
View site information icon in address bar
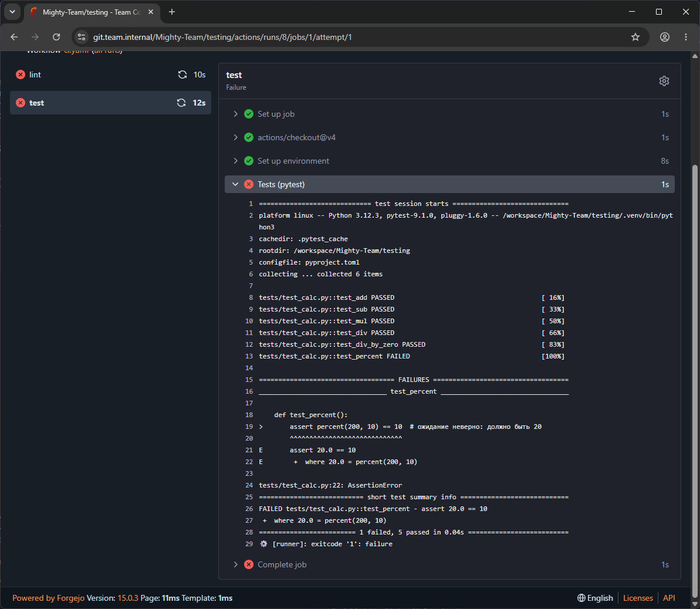pos(81,37)
